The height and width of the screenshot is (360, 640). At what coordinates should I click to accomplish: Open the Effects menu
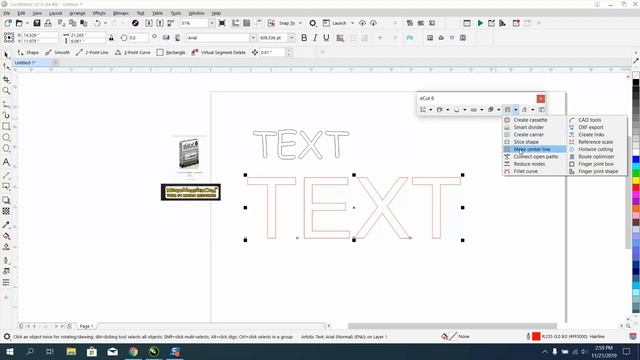[x=99, y=13]
